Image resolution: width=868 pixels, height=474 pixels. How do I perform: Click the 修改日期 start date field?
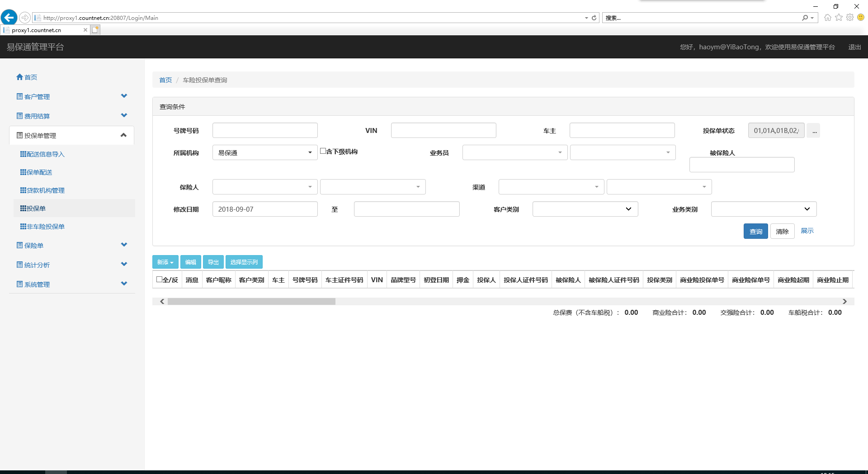pyautogui.click(x=265, y=209)
